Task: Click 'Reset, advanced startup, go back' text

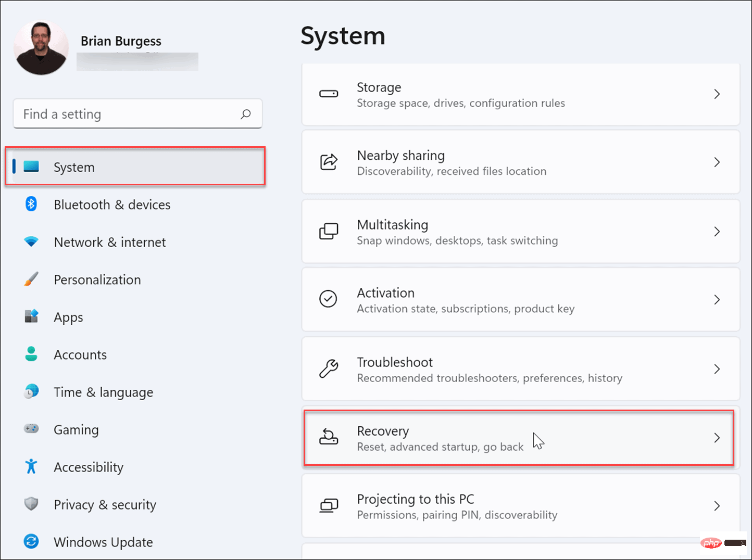Action: [x=440, y=447]
